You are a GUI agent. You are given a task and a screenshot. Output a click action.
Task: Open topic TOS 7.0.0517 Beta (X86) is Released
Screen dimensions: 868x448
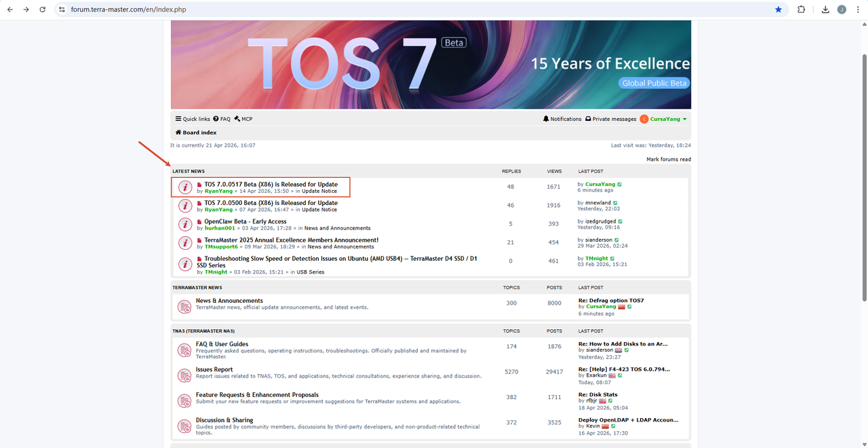point(271,185)
